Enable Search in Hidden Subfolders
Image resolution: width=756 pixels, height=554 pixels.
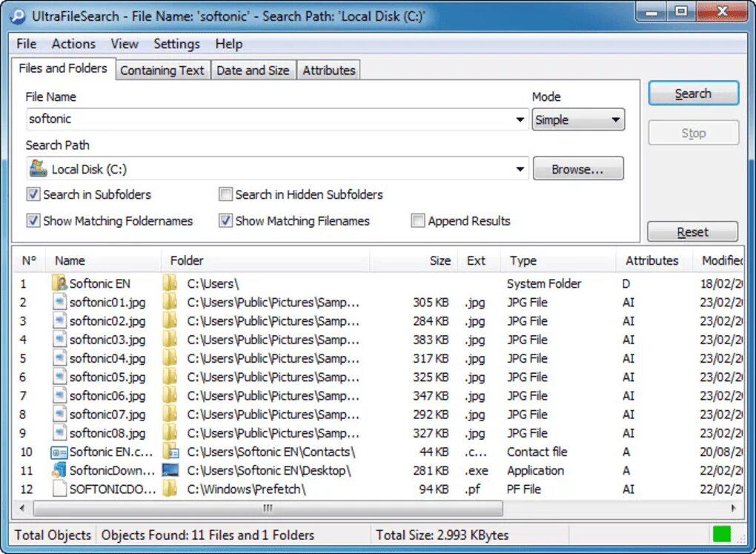[225, 194]
